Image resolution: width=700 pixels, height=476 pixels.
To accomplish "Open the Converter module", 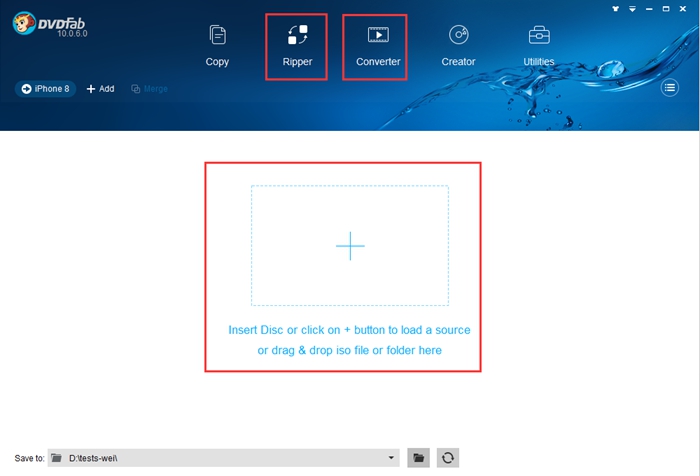I will coord(378,46).
